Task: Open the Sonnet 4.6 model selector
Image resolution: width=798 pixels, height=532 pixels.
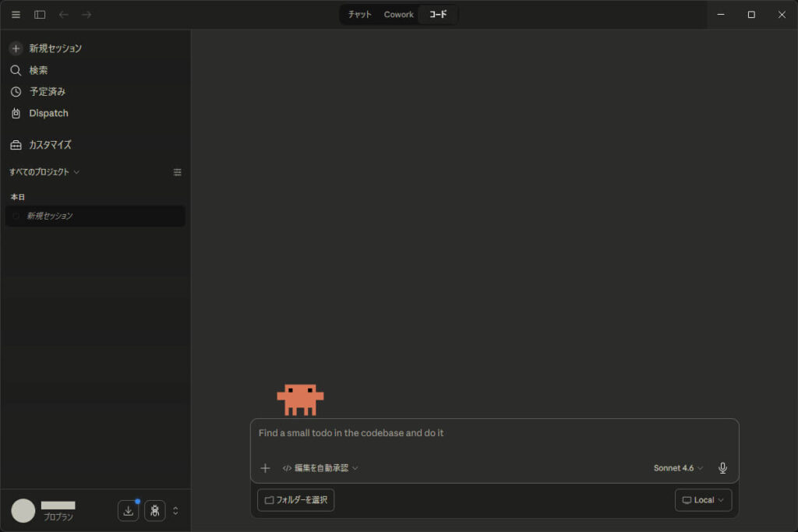Action: coord(677,468)
